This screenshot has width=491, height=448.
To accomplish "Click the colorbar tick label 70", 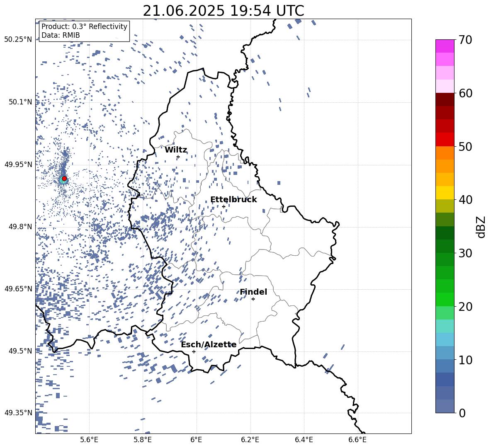I will click(465, 40).
